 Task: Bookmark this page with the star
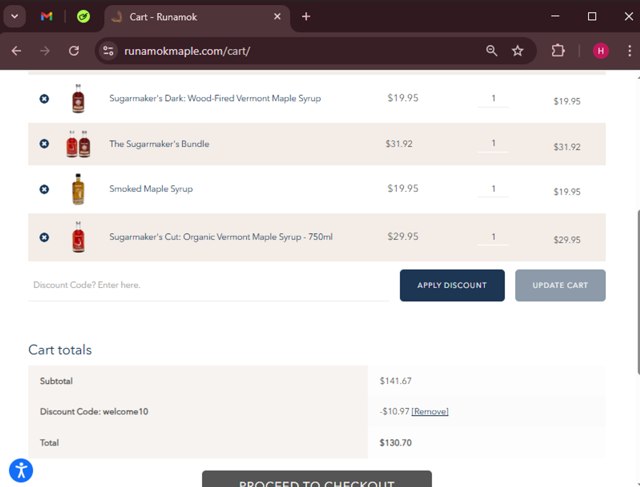[518, 51]
